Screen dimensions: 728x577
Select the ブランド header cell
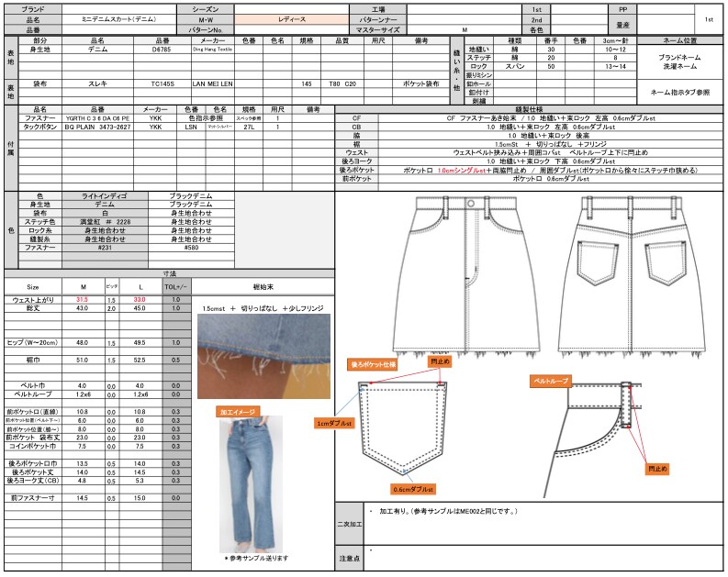click(33, 9)
